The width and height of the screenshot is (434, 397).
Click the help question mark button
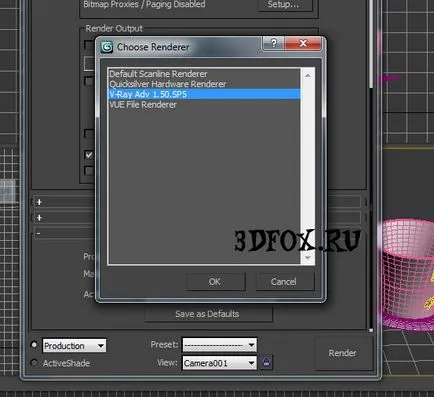(x=274, y=43)
